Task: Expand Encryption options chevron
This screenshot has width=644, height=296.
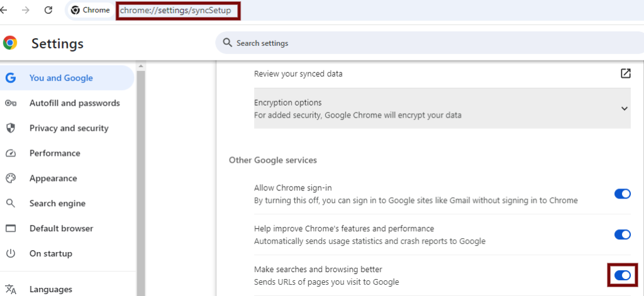Action: [x=624, y=108]
